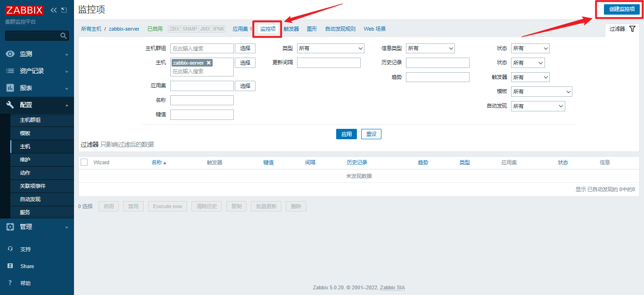644x295 pixels.
Task: Click 选择 next to 主机 field
Action: coord(245,63)
